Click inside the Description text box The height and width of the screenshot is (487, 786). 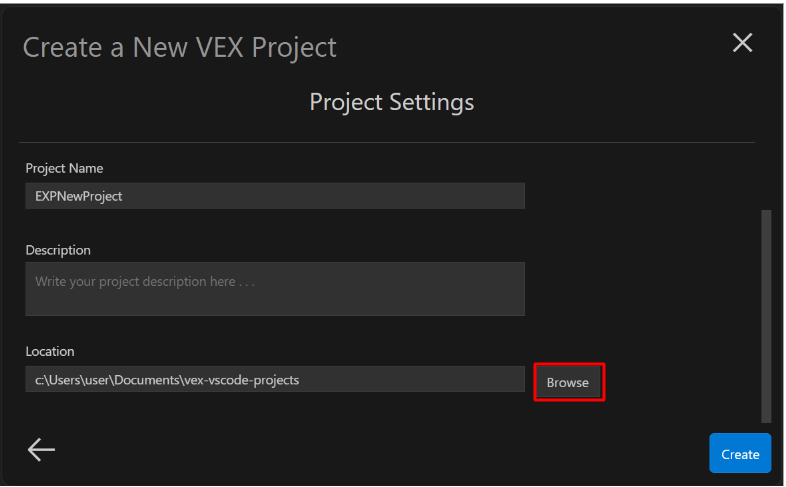(x=274, y=288)
